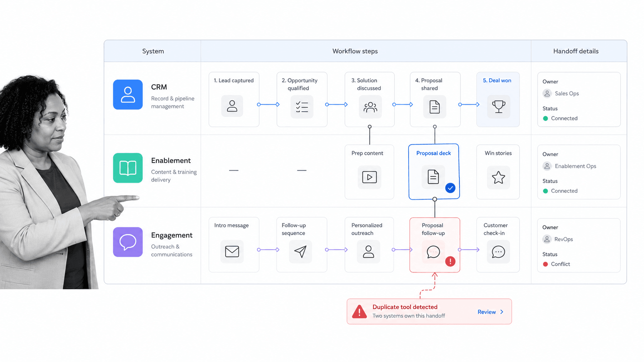644x362 pixels.
Task: Click the Engagement system title
Action: [172, 235]
